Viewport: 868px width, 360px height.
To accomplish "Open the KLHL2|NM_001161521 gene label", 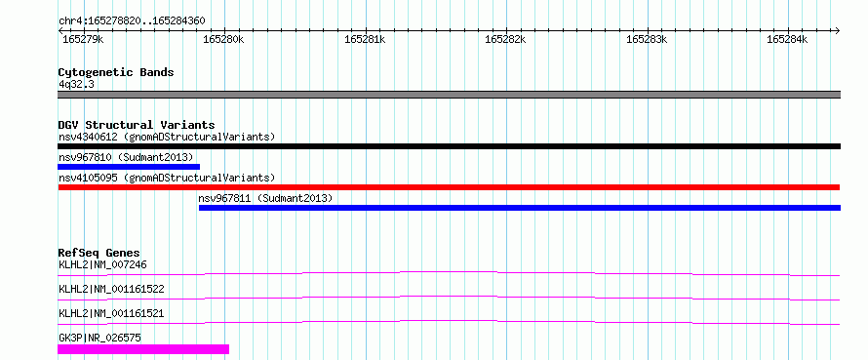I will pyautogui.click(x=111, y=313).
